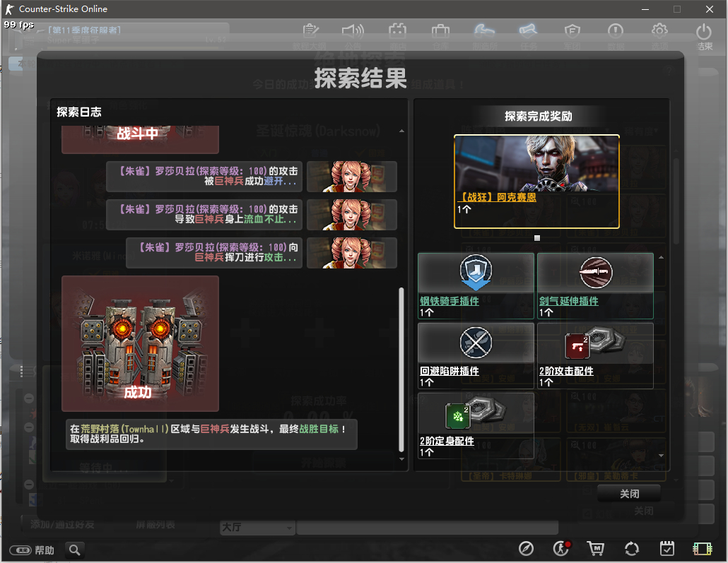Open the clan shield icon
Screen dimensions: 728x563
(573, 31)
